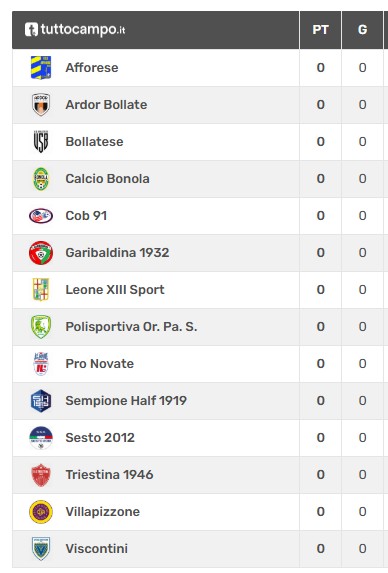Sort standings by the G column header

(362, 30)
